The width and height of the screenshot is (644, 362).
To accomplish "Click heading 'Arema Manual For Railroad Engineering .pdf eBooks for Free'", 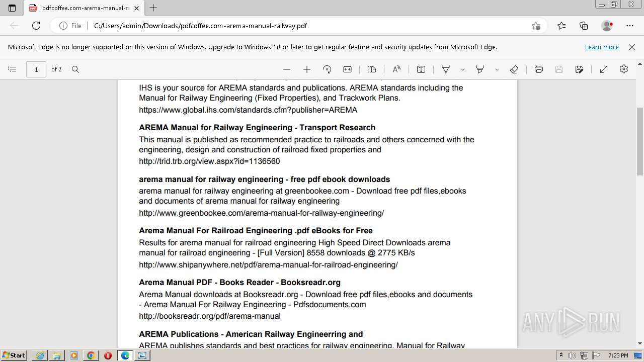I will coord(256,231).
